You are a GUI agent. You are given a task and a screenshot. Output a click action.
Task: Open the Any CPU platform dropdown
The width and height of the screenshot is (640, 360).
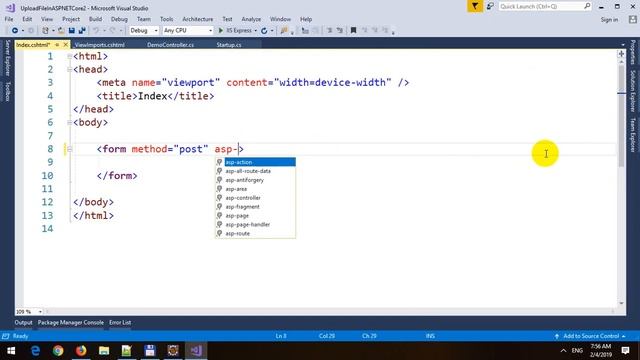pos(188,31)
